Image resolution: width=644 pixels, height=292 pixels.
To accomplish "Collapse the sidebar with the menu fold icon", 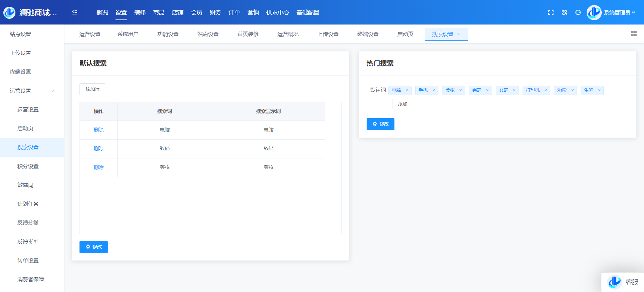I will [75, 12].
